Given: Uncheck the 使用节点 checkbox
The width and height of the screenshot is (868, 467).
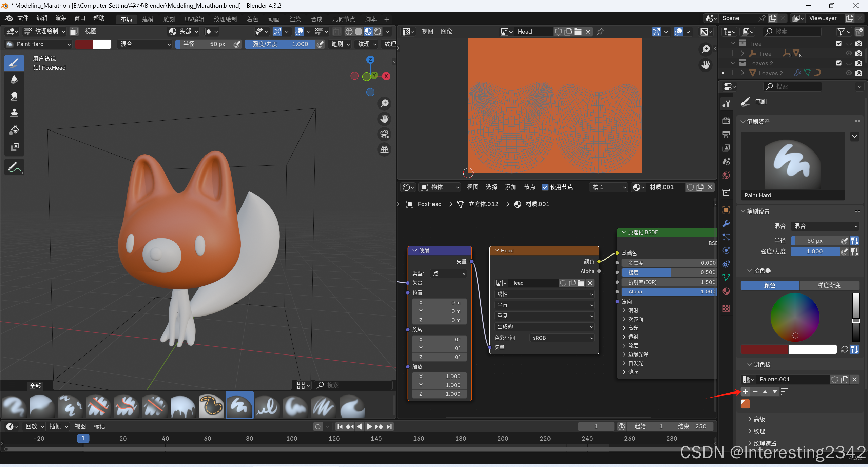Looking at the screenshot, I should [x=545, y=187].
